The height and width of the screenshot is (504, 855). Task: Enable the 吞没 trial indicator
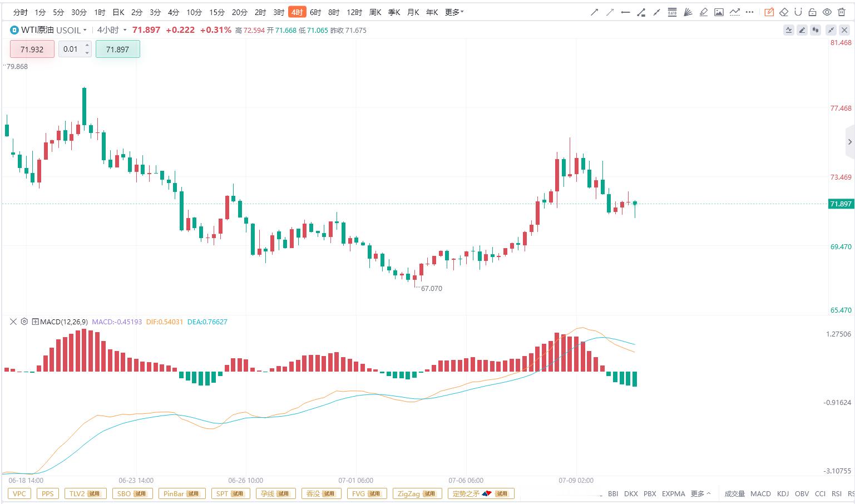[x=321, y=493]
